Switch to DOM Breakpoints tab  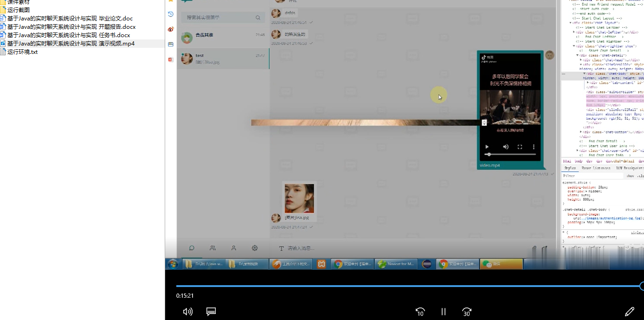coord(630,168)
